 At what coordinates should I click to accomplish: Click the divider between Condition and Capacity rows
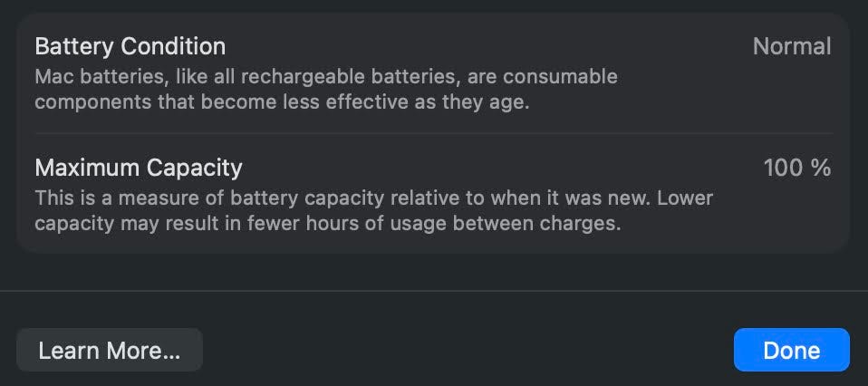point(433,134)
